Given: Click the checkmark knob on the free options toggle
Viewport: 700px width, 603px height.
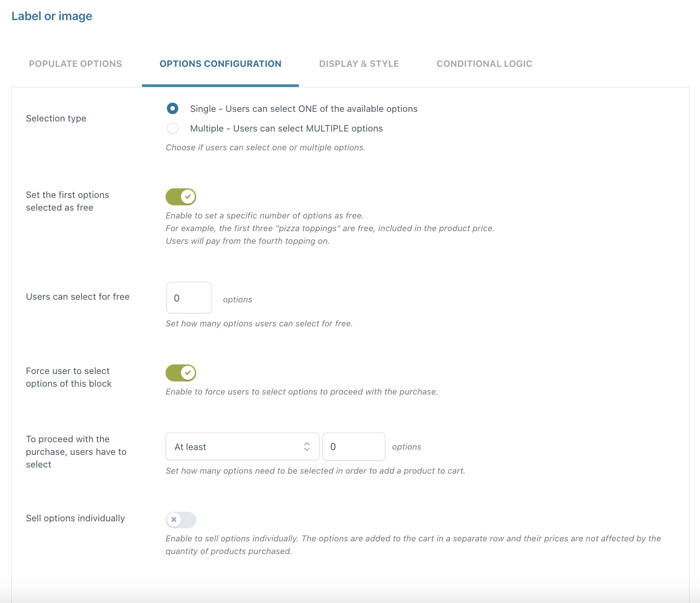Looking at the screenshot, I should (188, 197).
